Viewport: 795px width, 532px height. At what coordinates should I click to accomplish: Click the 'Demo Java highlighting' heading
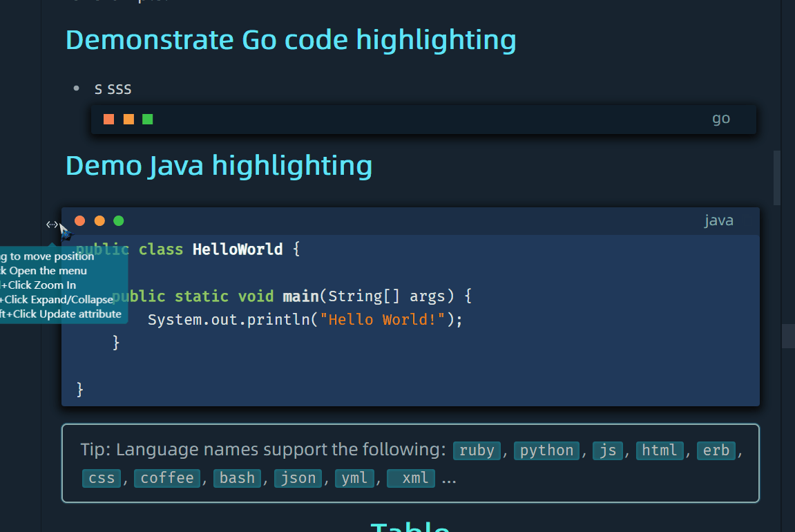[x=219, y=166]
